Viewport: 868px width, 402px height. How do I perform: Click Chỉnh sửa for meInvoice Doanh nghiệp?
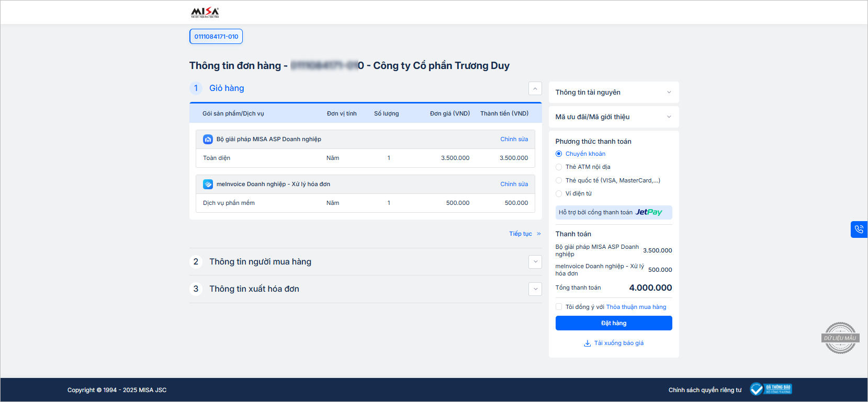[514, 184]
